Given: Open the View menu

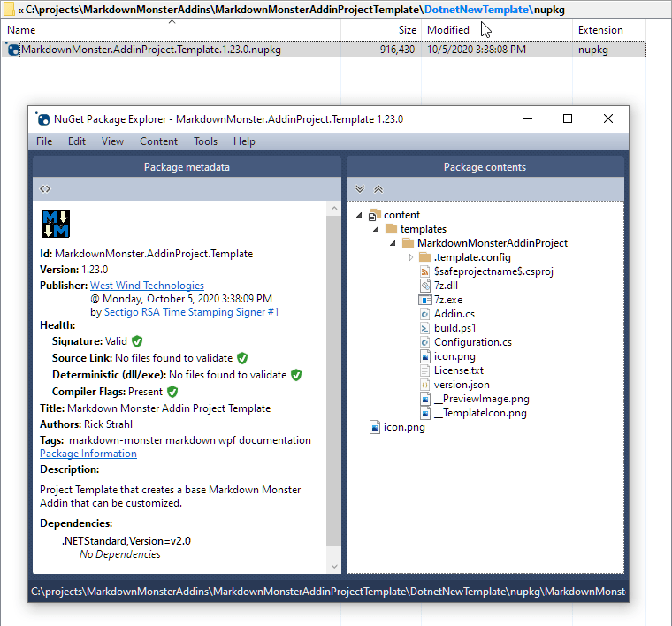Looking at the screenshot, I should pyautogui.click(x=112, y=141).
